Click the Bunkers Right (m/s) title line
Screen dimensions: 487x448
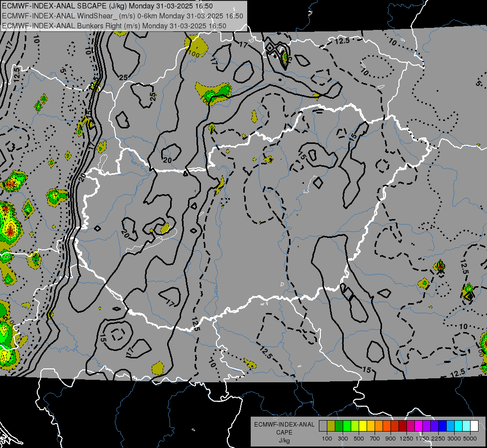114,26
